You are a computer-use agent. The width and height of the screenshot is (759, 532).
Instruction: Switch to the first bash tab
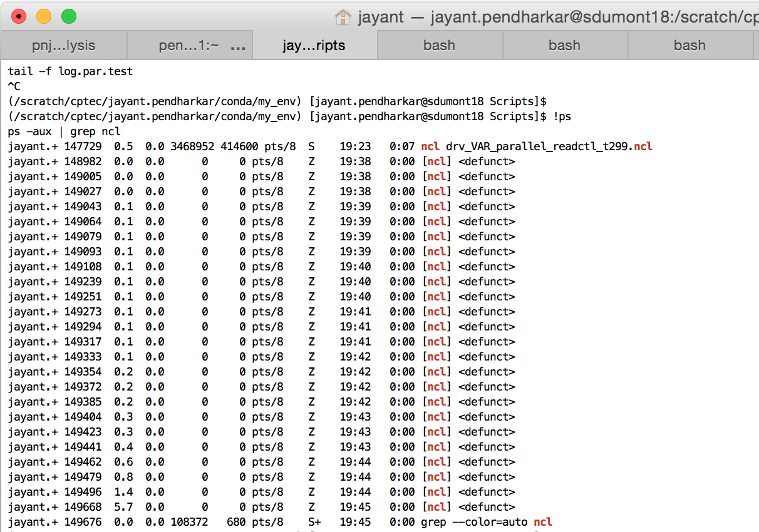pos(439,46)
